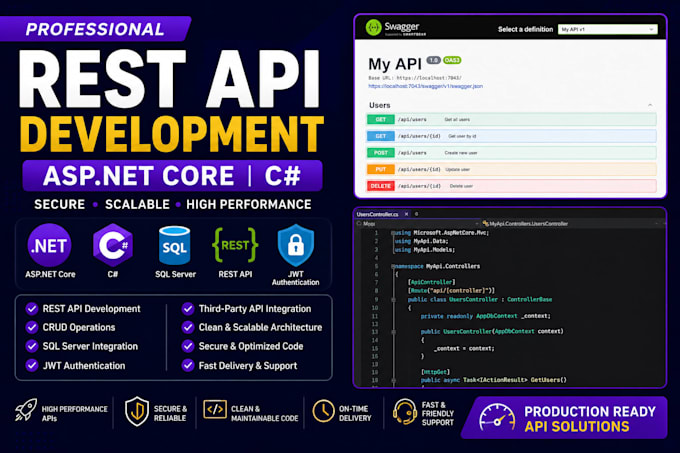Click the [HttpGet] attribute line

click(x=435, y=372)
